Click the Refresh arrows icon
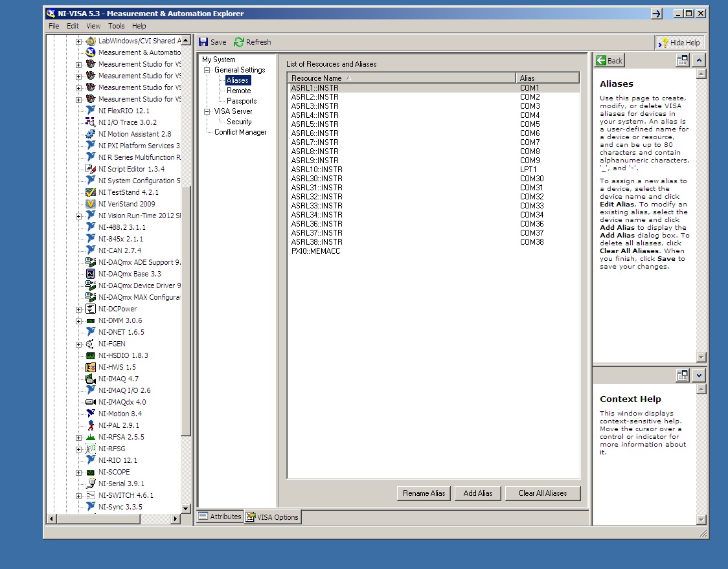Screen dimensions: 728x569 point(238,42)
